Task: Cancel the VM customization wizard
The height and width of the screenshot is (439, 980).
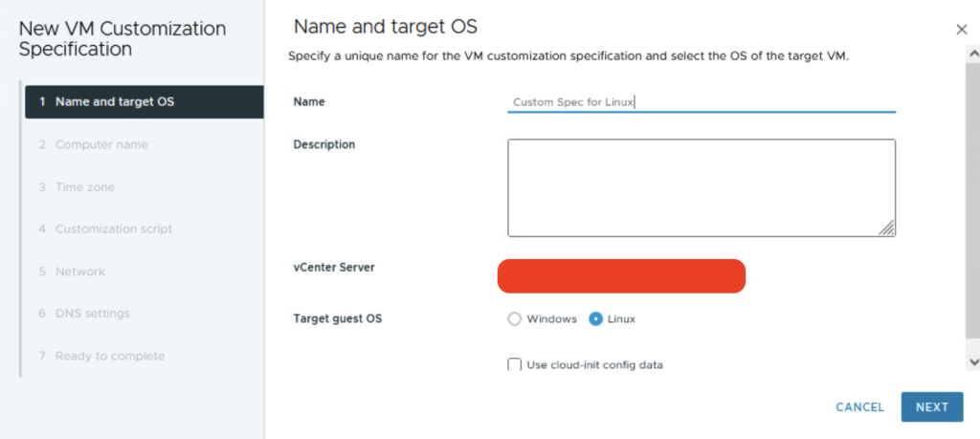Action: click(859, 406)
